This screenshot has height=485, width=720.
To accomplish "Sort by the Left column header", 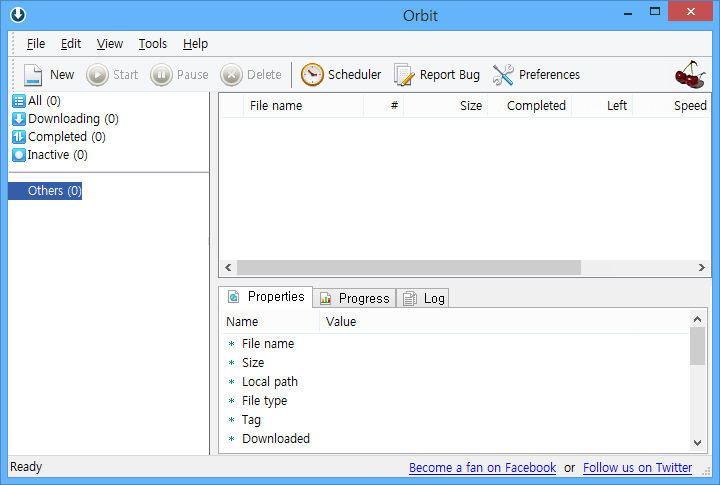I will [x=602, y=106].
